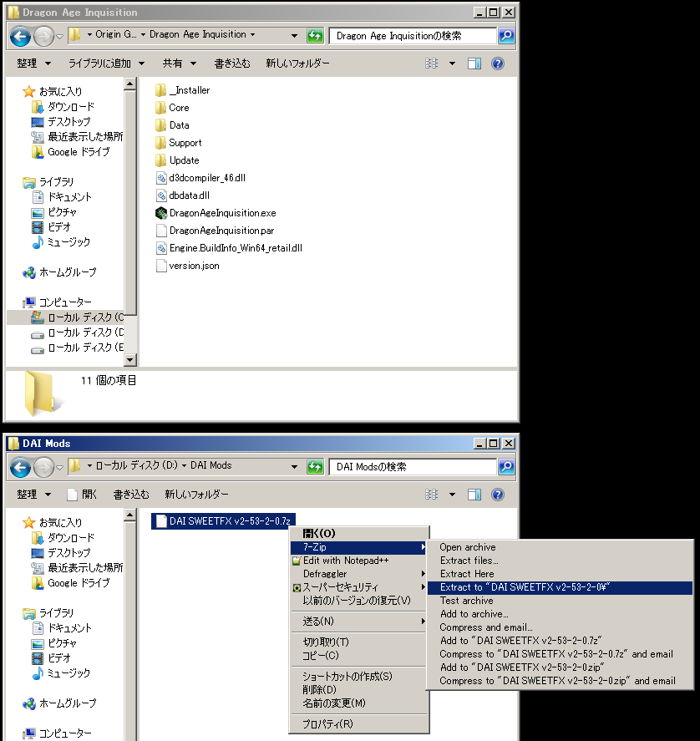Choose Test archive in 7-Zip submenu
Image resolution: width=700 pixels, height=741 pixels.
(560, 601)
